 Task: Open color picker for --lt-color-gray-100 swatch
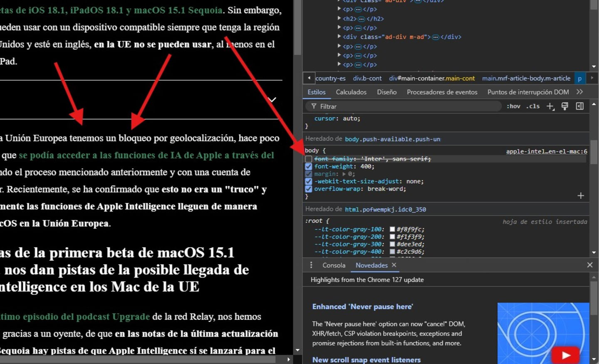tap(392, 229)
